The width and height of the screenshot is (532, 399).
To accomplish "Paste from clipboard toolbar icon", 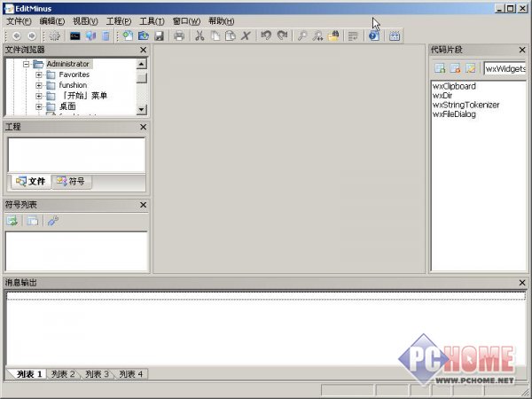I will [x=231, y=35].
